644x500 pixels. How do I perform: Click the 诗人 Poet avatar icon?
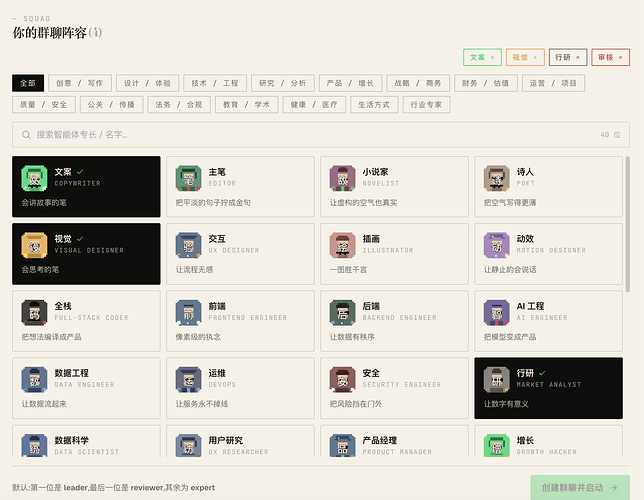pos(496,178)
